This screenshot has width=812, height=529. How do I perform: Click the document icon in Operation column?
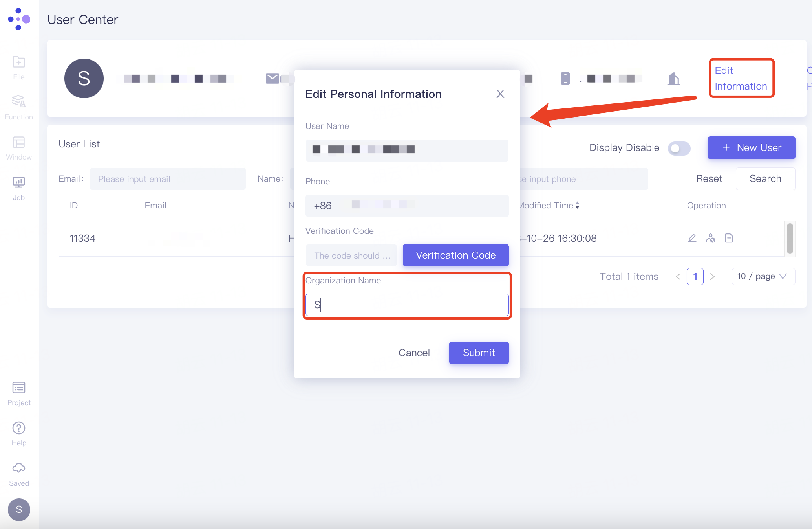[x=729, y=238]
